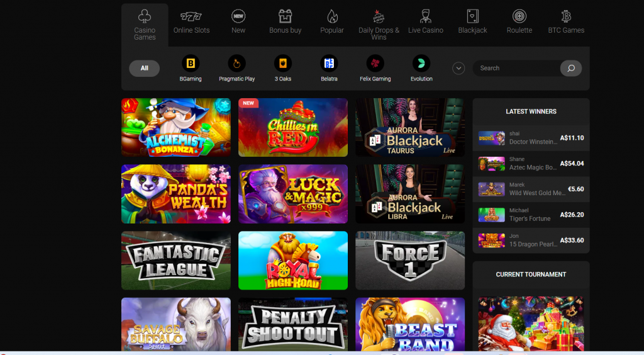Click the All providers filter button
Screen dimensions: 644x355
[x=144, y=68]
